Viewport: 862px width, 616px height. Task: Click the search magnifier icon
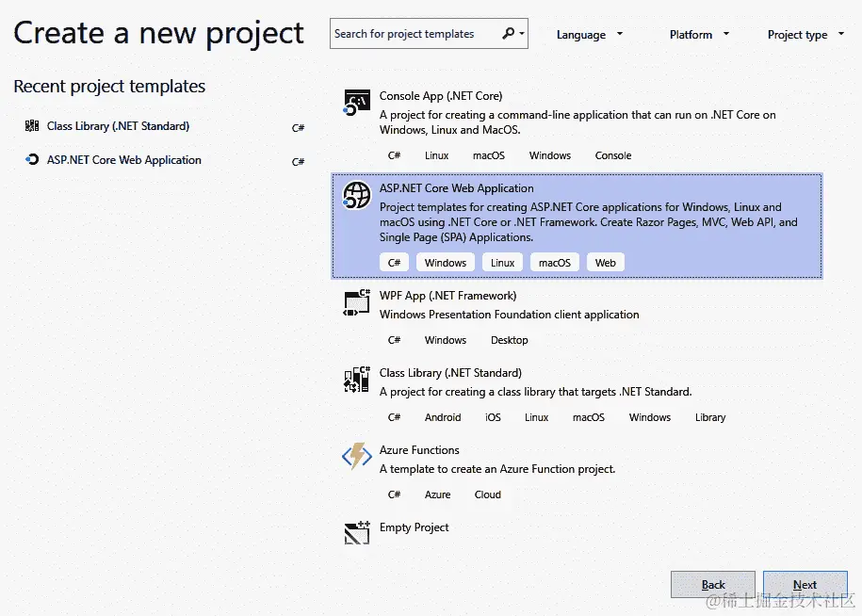[x=509, y=34]
